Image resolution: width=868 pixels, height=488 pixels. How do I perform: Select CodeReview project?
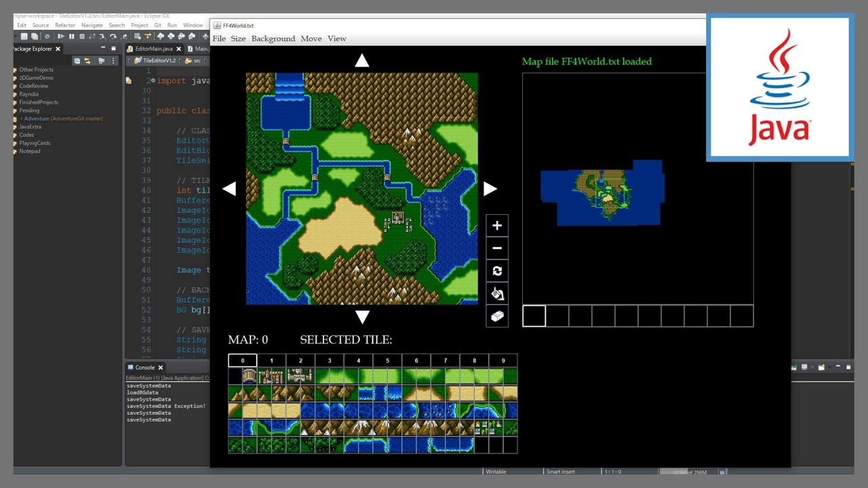click(34, 86)
